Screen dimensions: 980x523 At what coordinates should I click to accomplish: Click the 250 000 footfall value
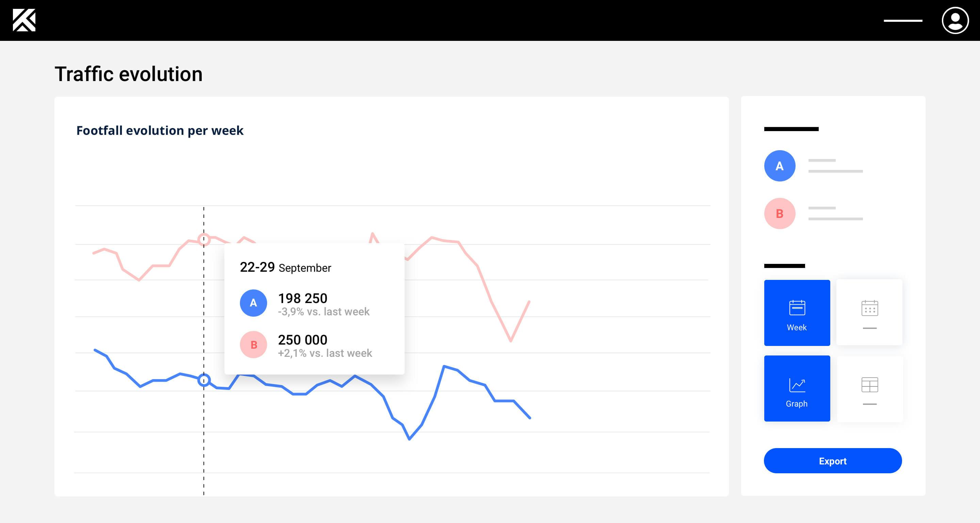[x=303, y=339]
